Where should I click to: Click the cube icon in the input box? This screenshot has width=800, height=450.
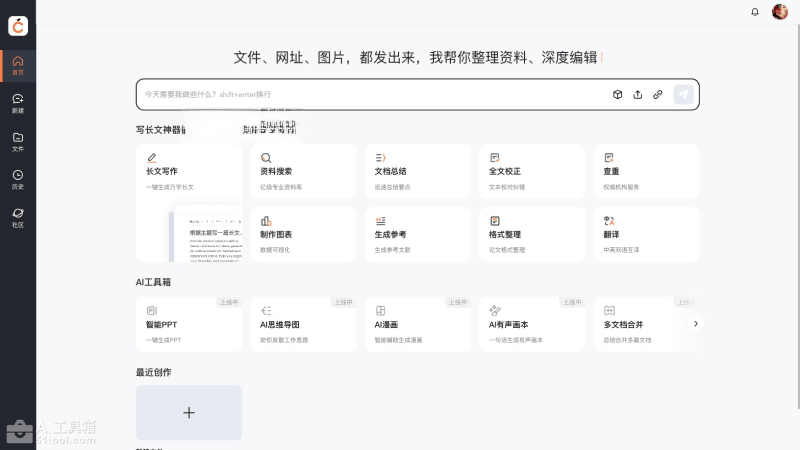618,95
